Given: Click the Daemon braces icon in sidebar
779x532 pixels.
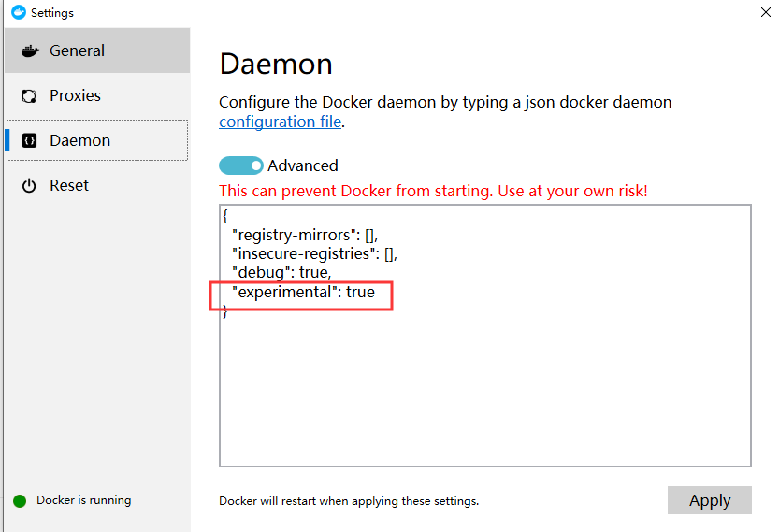Looking at the screenshot, I should [29, 140].
